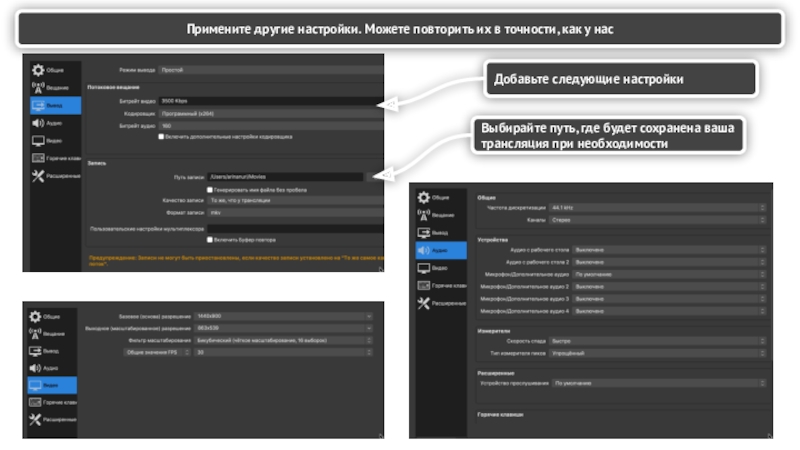
Task: Open Битрейт аудио dropdown showing 160
Action: click(271, 126)
